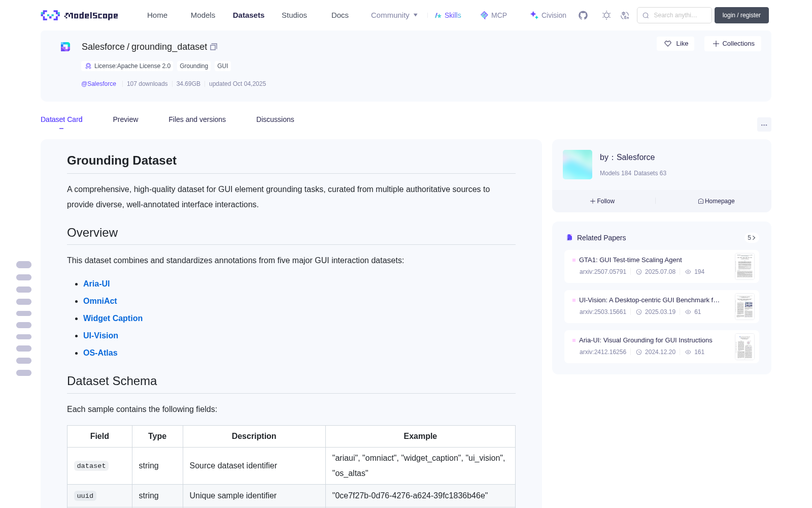
Task: Open the Aria-UI dataset link
Action: click(96, 283)
